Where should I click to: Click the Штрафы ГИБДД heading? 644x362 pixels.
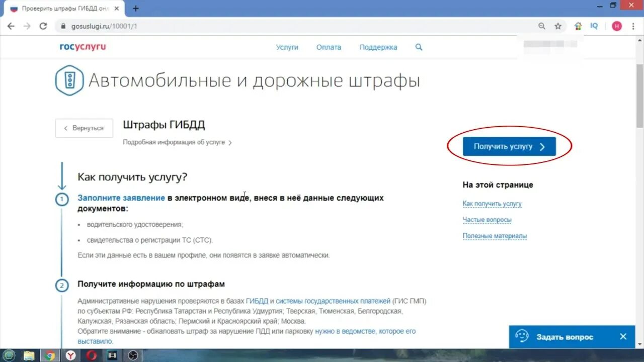[x=164, y=125]
